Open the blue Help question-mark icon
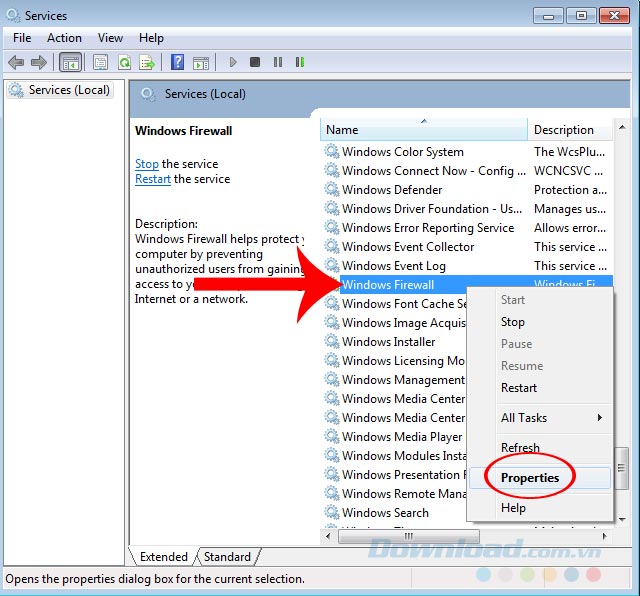The image size is (640, 596). (177, 62)
